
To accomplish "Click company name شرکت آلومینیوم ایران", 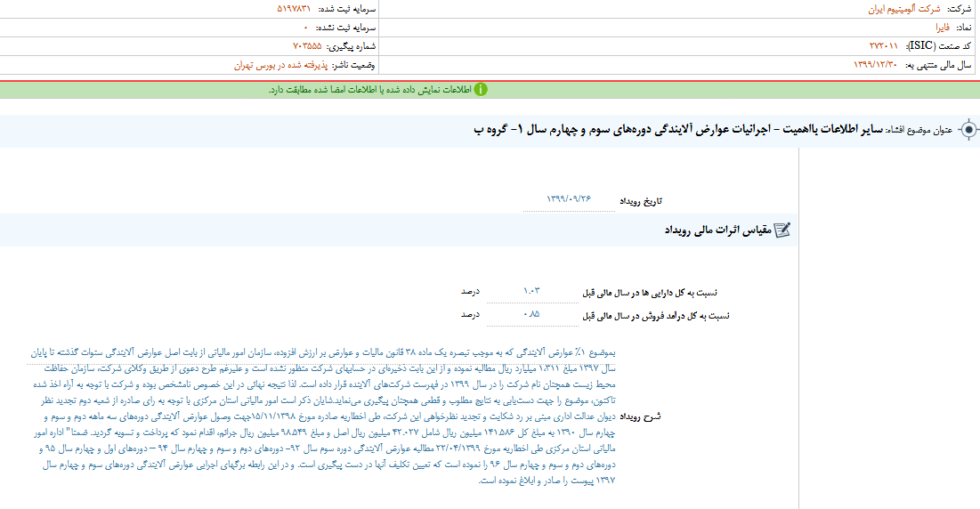I will tap(903, 9).
